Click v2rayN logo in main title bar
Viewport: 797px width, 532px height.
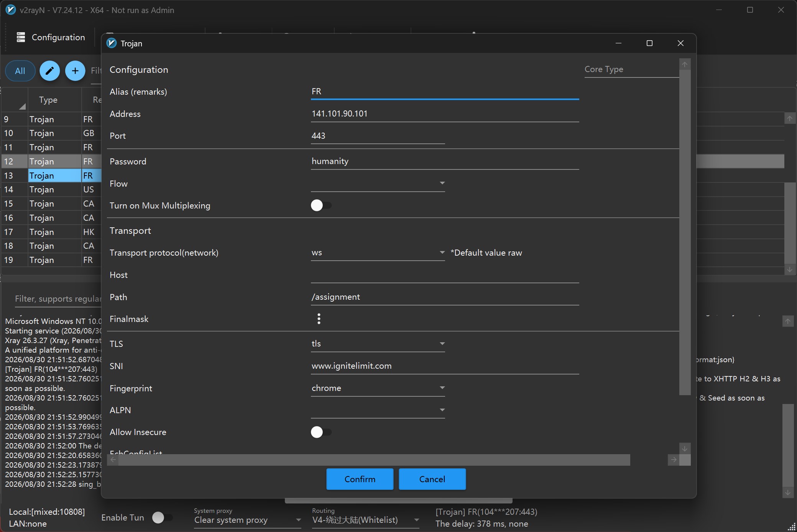(x=11, y=10)
